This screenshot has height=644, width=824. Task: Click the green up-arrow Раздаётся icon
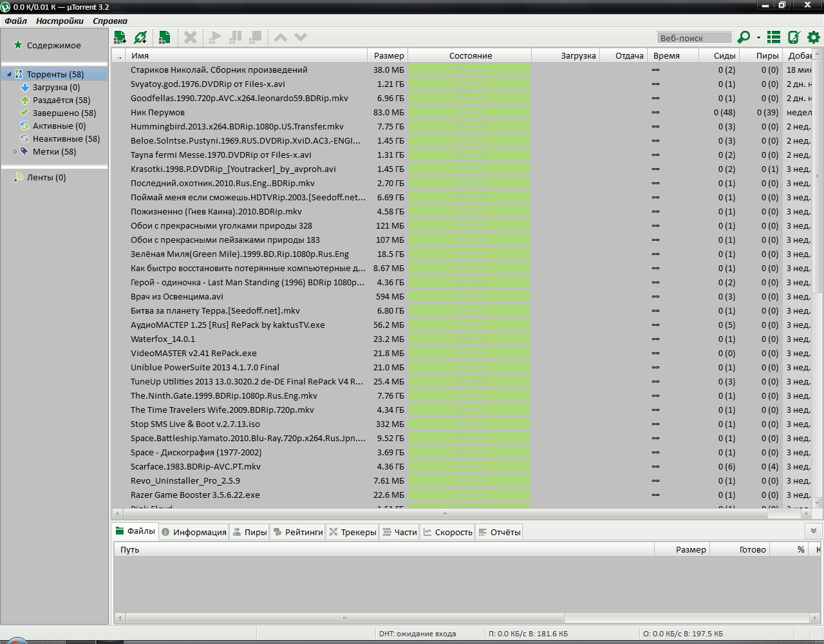(25, 100)
